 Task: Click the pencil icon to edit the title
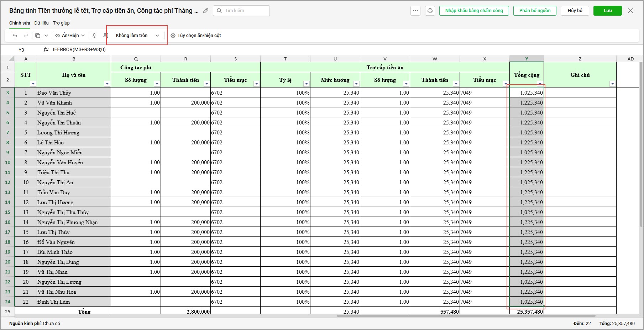pyautogui.click(x=206, y=11)
